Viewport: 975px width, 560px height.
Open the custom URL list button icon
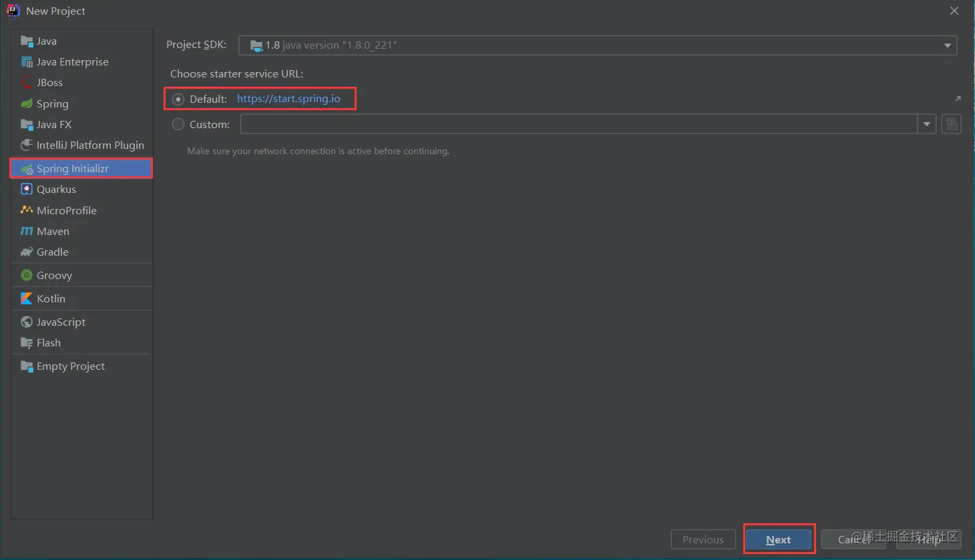[952, 124]
